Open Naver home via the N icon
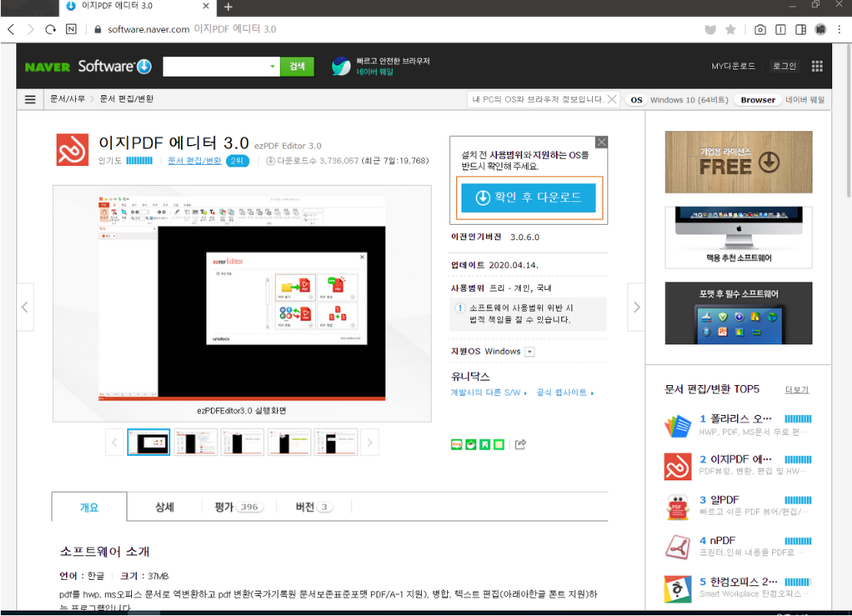Image resolution: width=852 pixels, height=616 pixels. pos(71,29)
